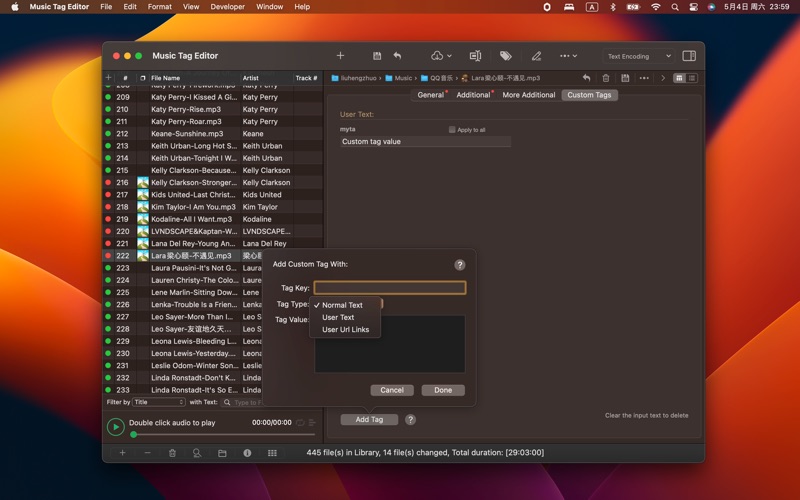Click the toolbar undo arrow icon
Image resolution: width=800 pixels, height=500 pixels.
pos(397,56)
